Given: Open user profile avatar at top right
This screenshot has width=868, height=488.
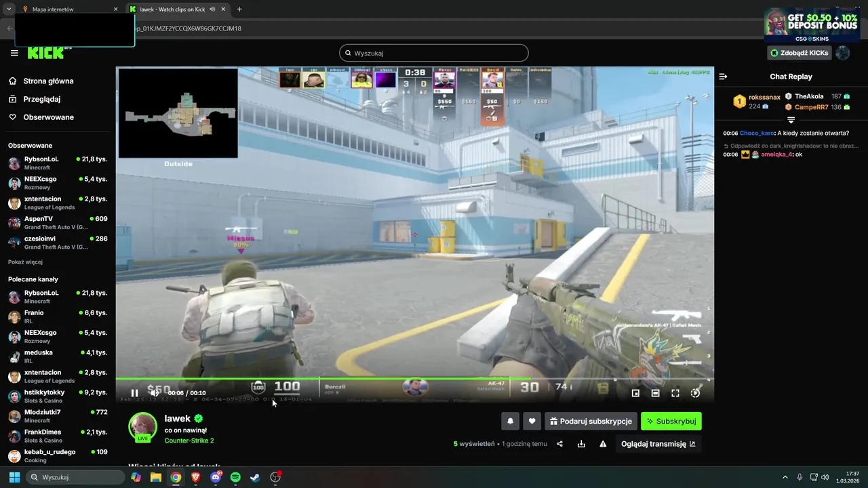Looking at the screenshot, I should pos(842,53).
